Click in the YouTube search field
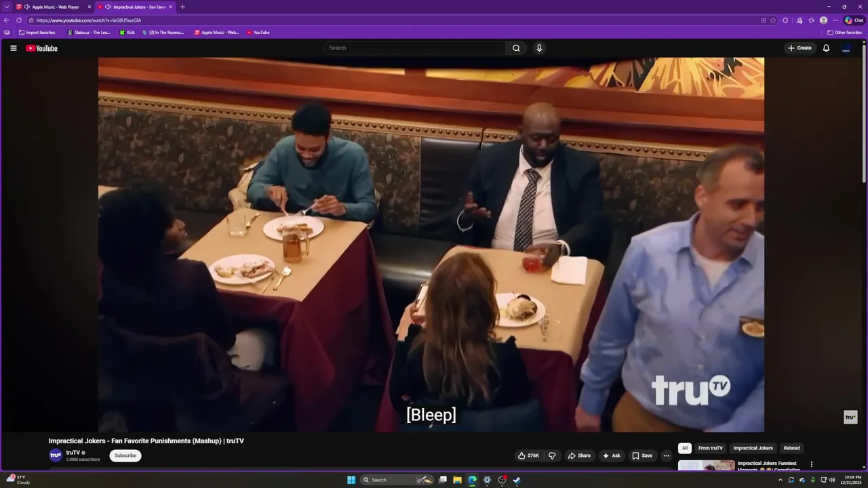Screen dimensions: 868x488 [414, 48]
